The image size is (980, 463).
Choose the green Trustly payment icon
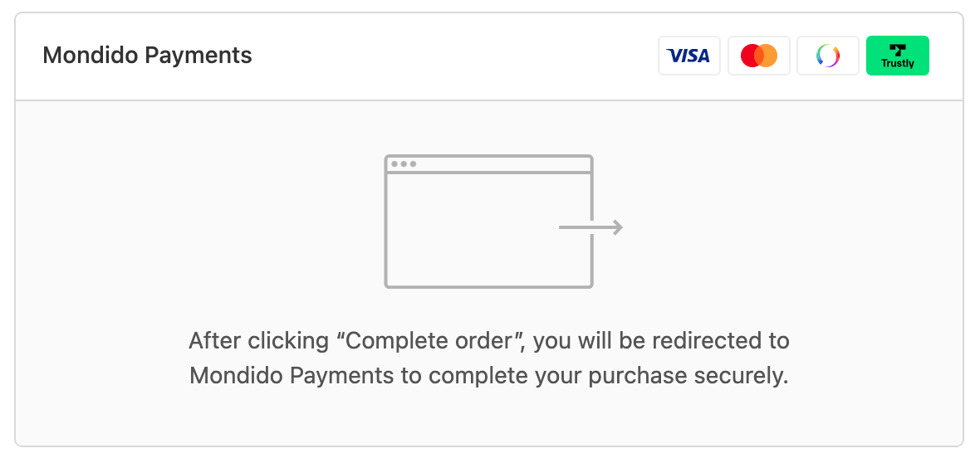[898, 56]
